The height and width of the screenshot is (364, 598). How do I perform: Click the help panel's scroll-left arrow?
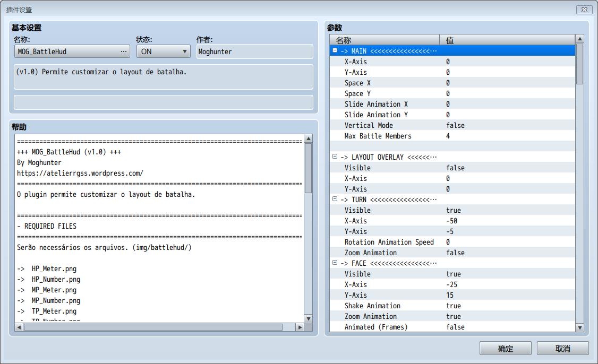(x=19, y=327)
